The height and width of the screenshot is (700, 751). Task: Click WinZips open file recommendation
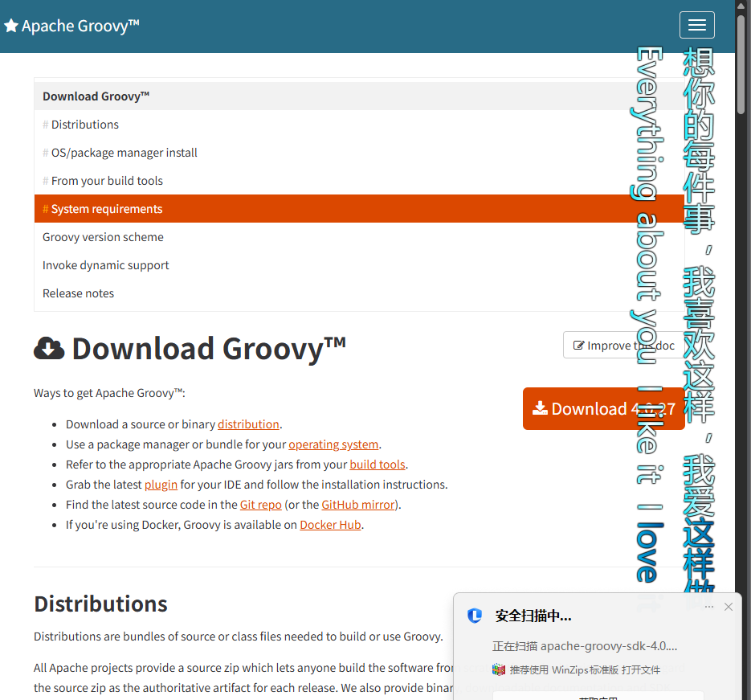coord(585,669)
